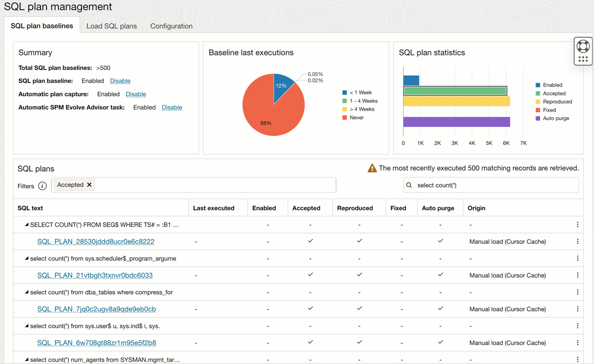This screenshot has height=364, width=594.
Task: Open the SQL_PLAN_6w708gt88zr1m95e5f2b8 link
Action: click(96, 343)
